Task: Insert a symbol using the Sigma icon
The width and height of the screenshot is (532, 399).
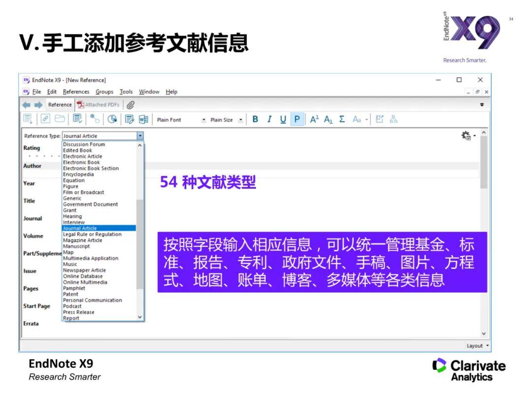Action: 341,119
